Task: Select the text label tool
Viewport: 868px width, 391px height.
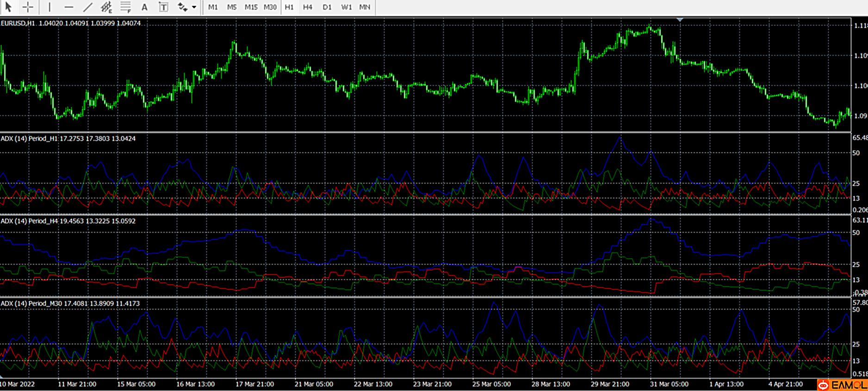Action: 163,7
